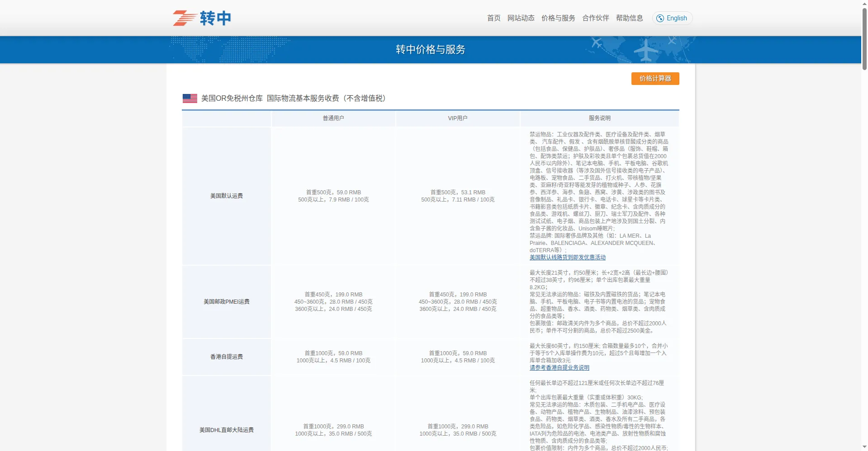The width and height of the screenshot is (868, 451).
Task: Select the 美国默认运费 row label
Action: point(227,196)
